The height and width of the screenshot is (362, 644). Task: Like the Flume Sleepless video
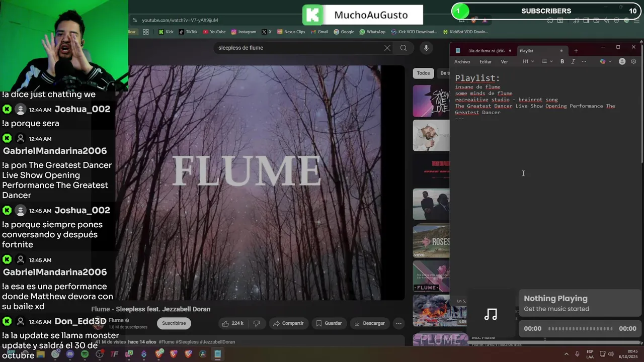pyautogui.click(x=233, y=323)
